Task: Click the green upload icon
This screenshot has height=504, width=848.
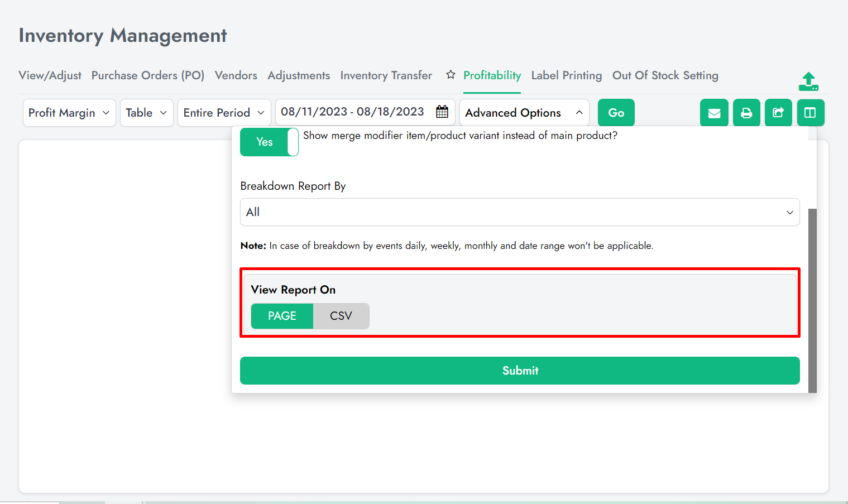Action: 808,81
